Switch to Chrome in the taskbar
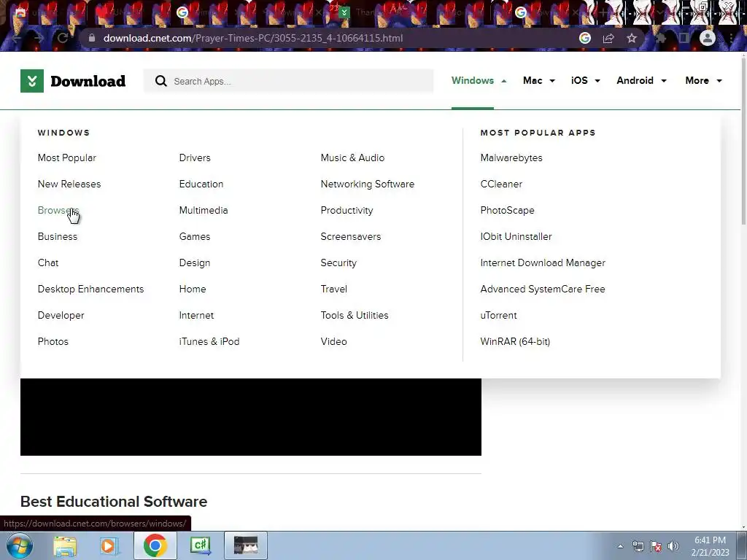Image resolution: width=747 pixels, height=560 pixels. pos(155,545)
